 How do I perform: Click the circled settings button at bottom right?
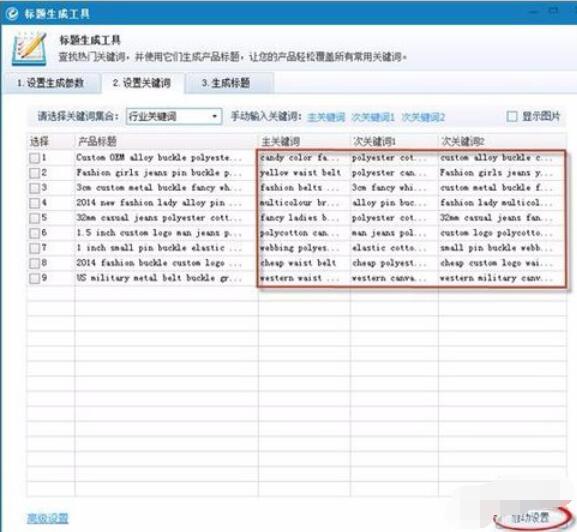click(530, 518)
